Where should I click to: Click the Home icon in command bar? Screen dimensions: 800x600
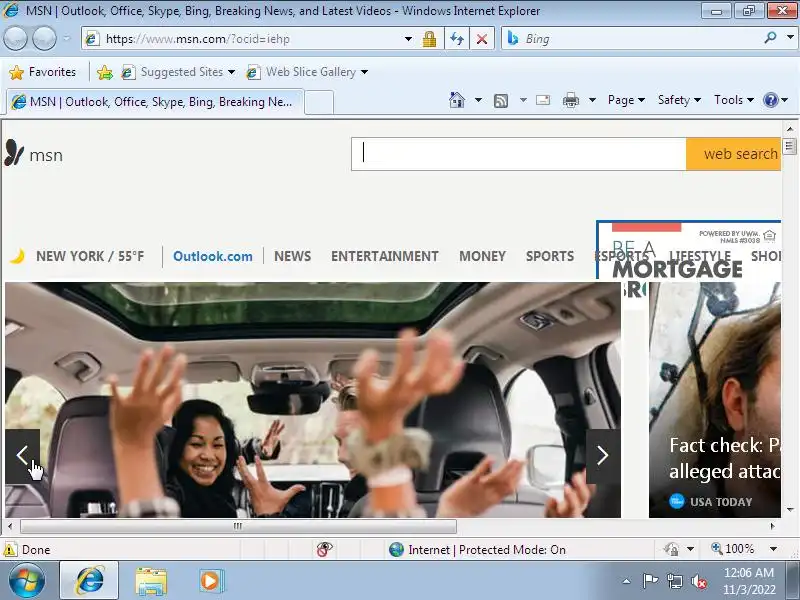coord(457,100)
